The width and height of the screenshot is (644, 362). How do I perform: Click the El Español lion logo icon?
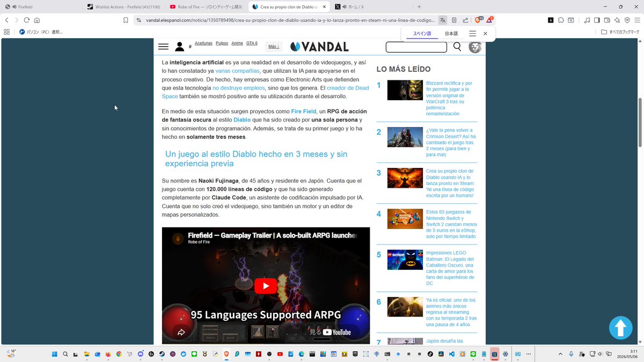(475, 47)
